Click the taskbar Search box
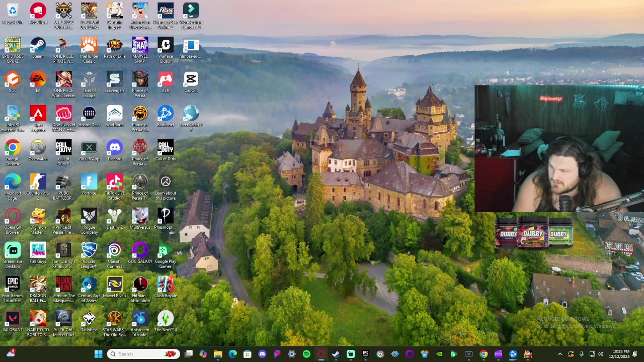644x362 pixels. 143,354
